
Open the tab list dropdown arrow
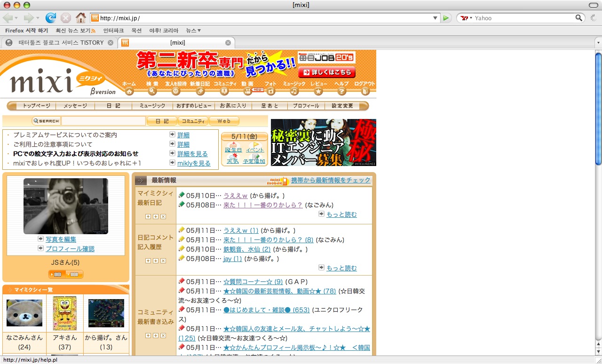[598, 43]
